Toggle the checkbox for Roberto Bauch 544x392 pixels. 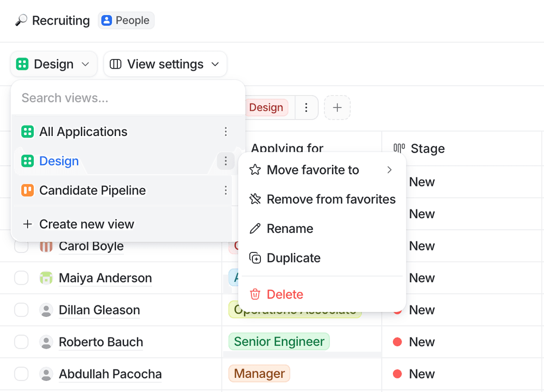tap(21, 342)
